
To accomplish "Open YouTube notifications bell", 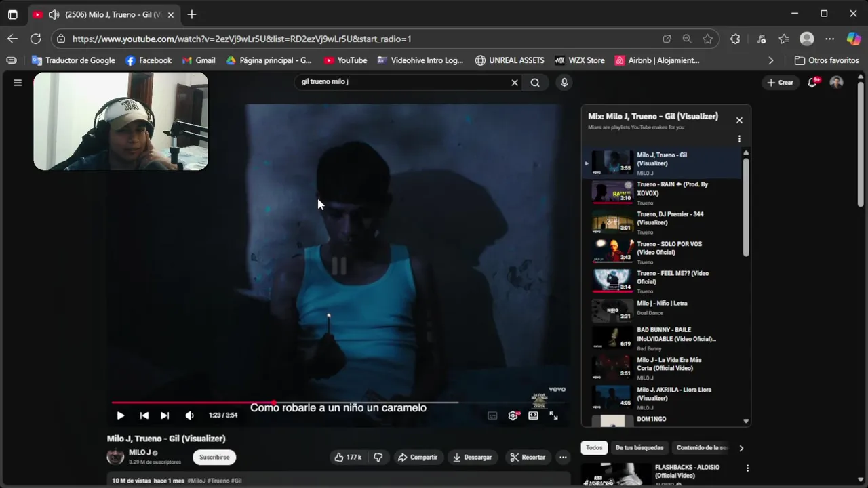I will point(812,83).
